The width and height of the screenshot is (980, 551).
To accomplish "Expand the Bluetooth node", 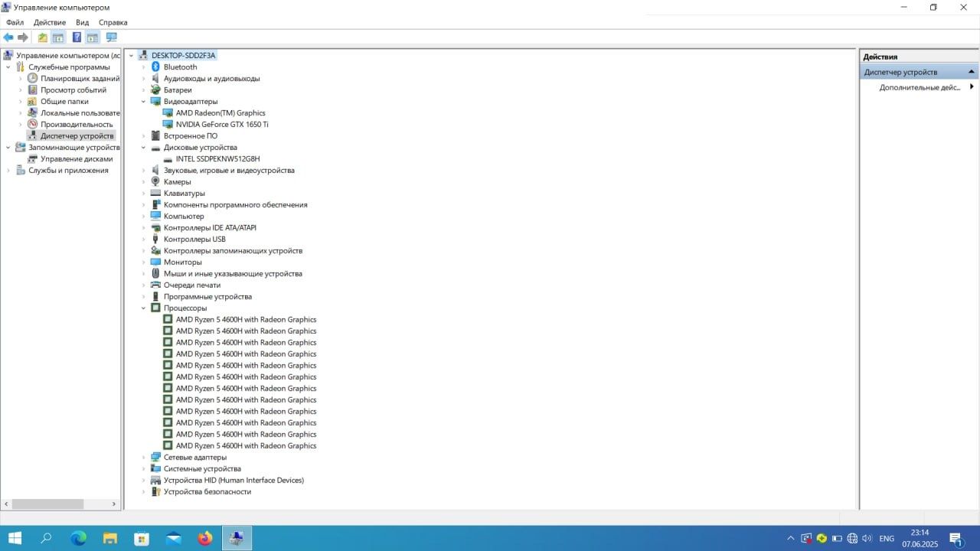I will click(143, 67).
